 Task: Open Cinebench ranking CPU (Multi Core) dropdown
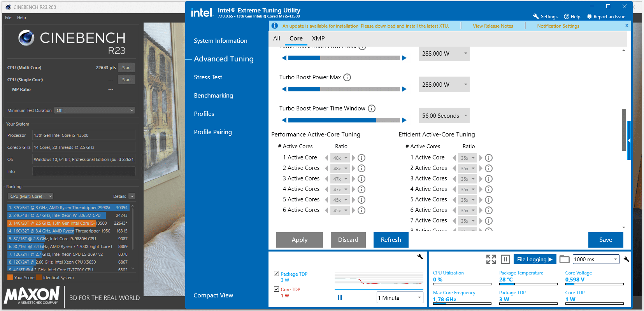pos(30,196)
